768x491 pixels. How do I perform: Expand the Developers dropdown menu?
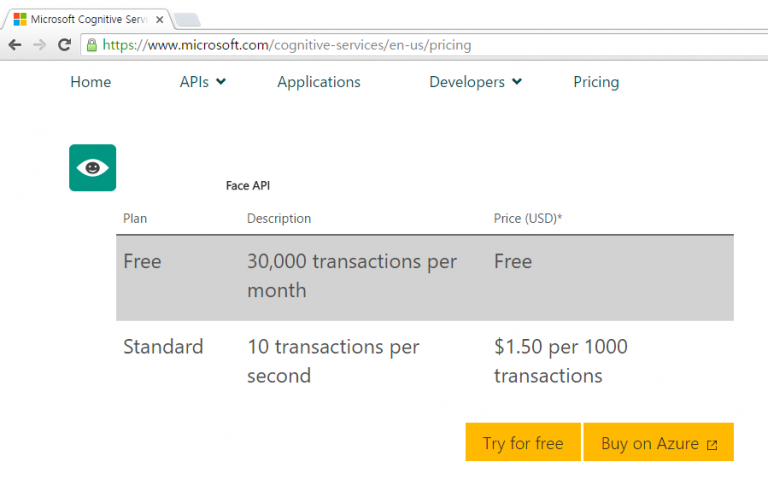[475, 82]
